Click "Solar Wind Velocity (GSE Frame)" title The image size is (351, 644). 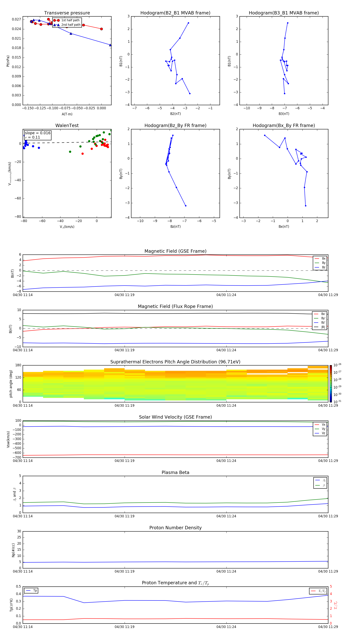pos(175,417)
